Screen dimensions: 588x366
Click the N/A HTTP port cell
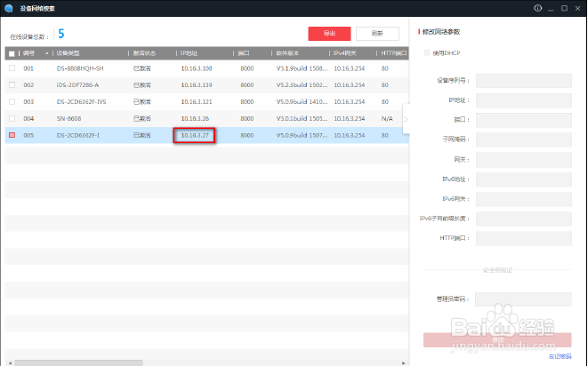point(387,118)
